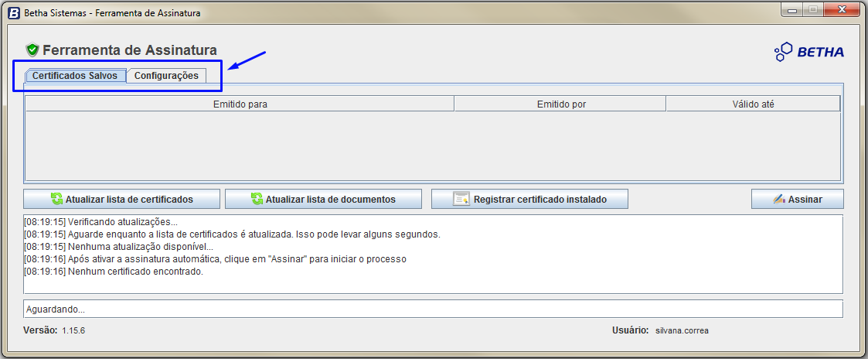Click log line "Nenhuma atualização disponível..."
Screen dimensions: 868x359
click(118, 247)
